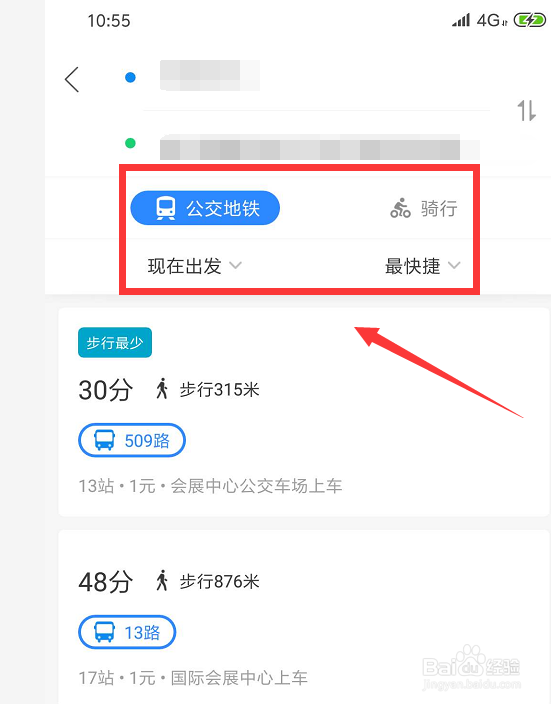
Task: Switch to the 骑行 cycling tab
Action: (x=424, y=208)
